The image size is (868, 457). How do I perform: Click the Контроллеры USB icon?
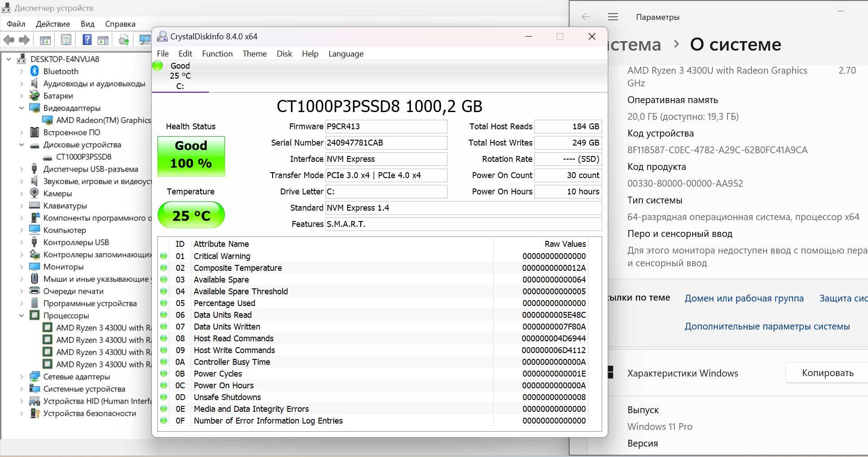[x=34, y=242]
